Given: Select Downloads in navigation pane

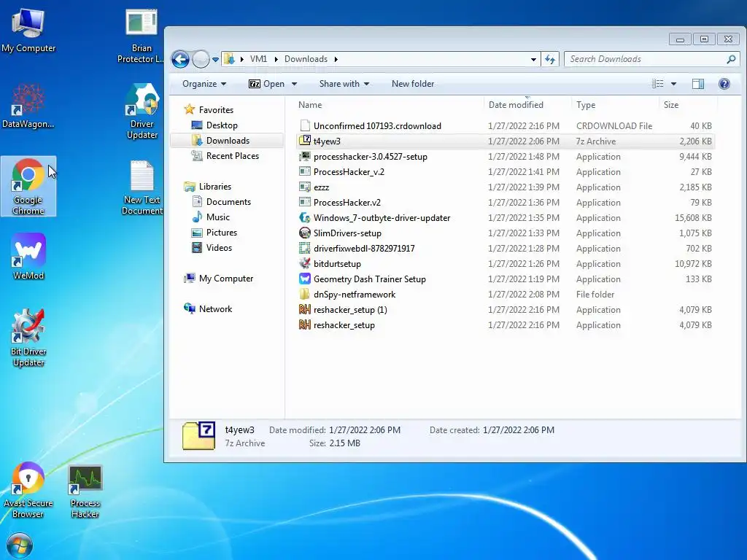Looking at the screenshot, I should coord(228,141).
